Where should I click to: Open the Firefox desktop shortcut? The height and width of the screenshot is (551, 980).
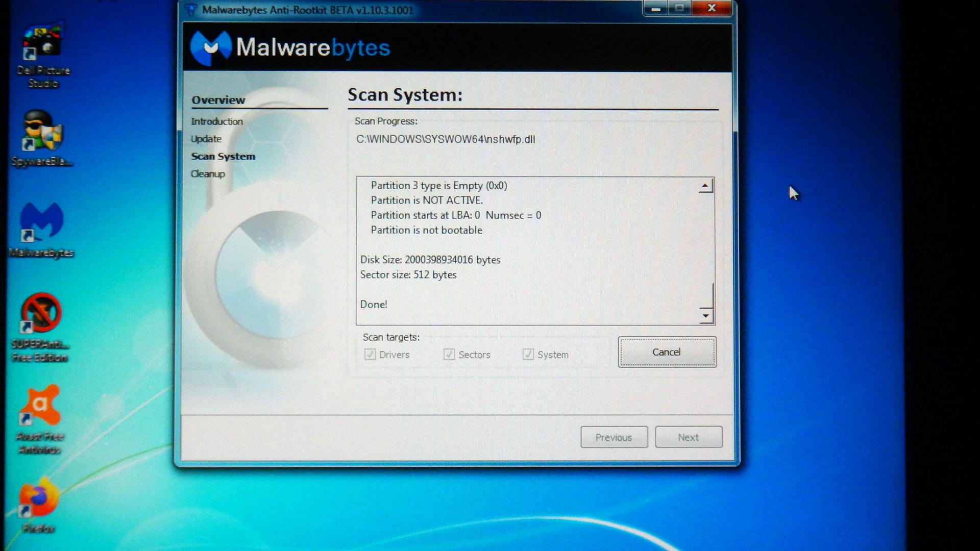tap(39, 505)
